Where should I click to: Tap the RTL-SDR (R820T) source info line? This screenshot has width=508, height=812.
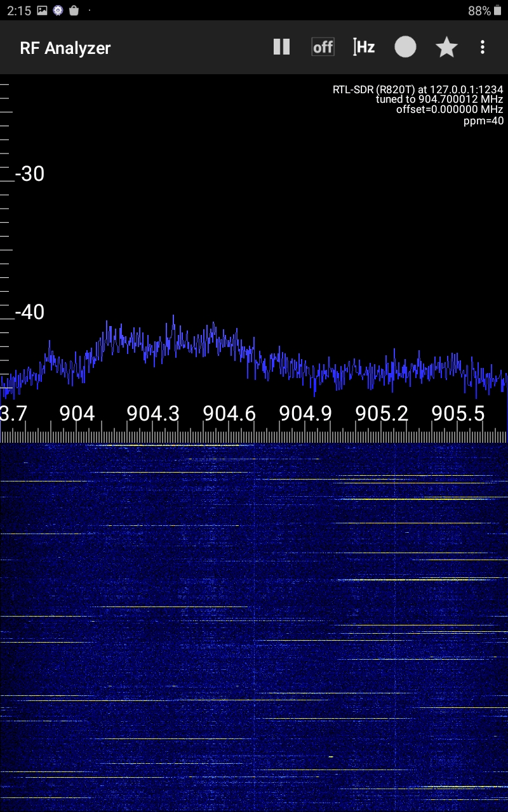pyautogui.click(x=418, y=89)
